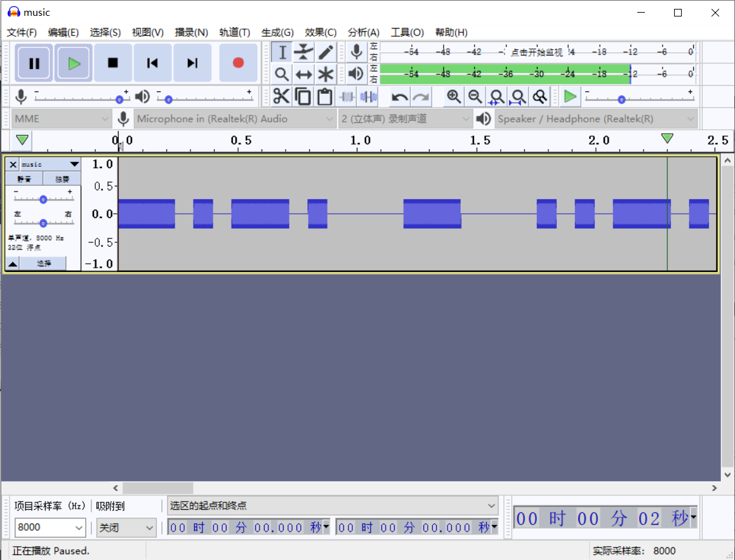Open the 选区的起点和终点 selection dropdown

[x=333, y=505]
